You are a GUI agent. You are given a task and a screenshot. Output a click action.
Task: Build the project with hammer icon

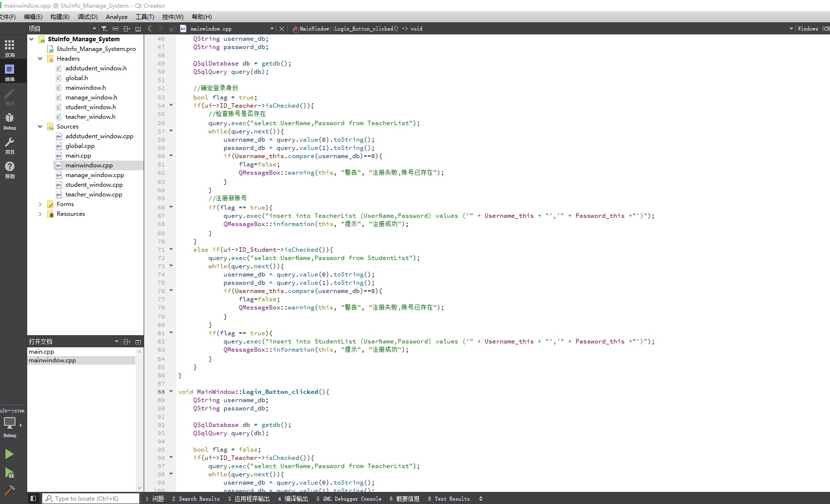tap(9, 490)
